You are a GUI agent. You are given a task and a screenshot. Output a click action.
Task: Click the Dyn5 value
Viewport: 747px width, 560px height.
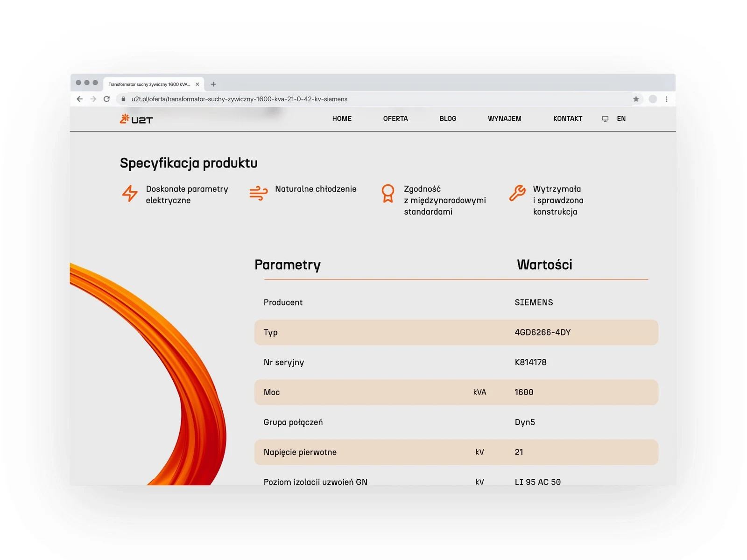(525, 422)
